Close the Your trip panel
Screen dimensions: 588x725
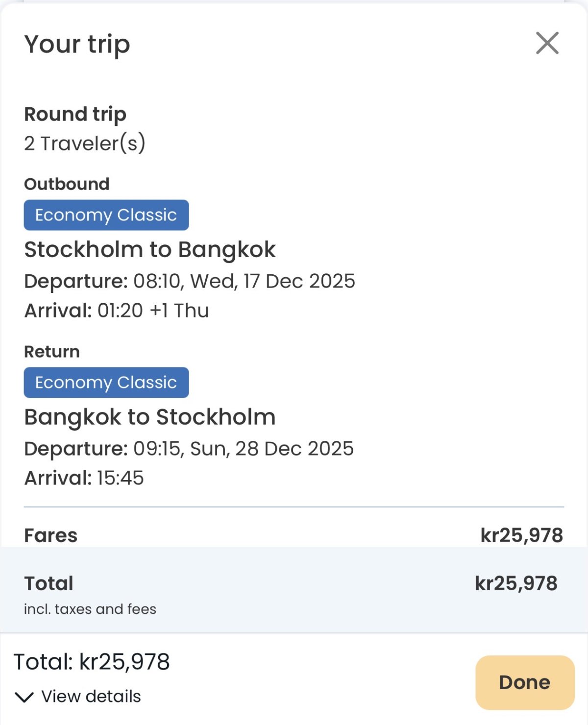click(x=547, y=43)
